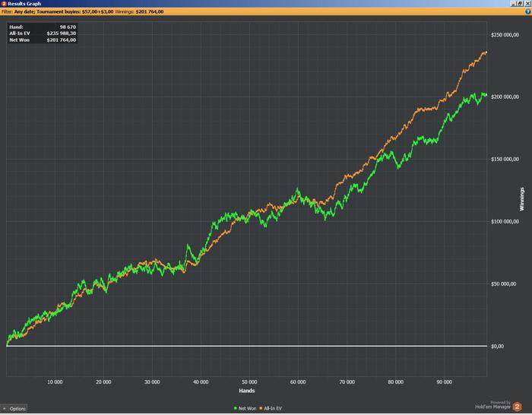Click the 50 000 hands axis label
532x415 pixels.
coord(249,382)
